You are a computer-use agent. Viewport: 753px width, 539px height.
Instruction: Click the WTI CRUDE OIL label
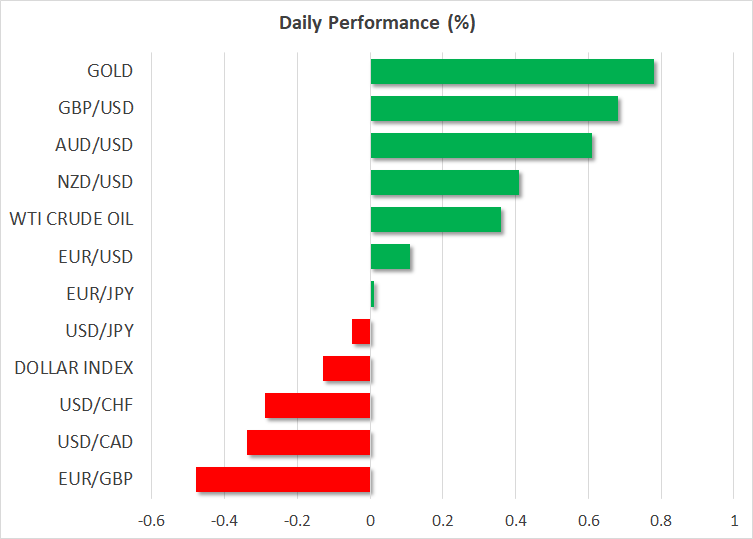[x=71, y=220]
